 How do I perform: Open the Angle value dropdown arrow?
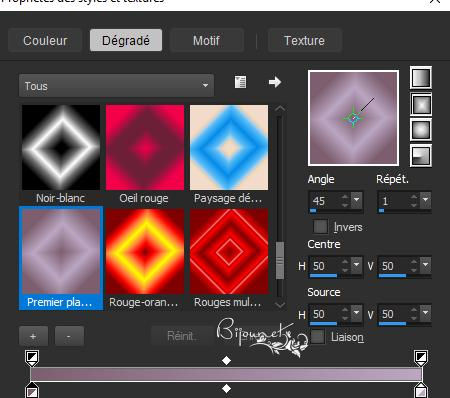[x=357, y=200]
